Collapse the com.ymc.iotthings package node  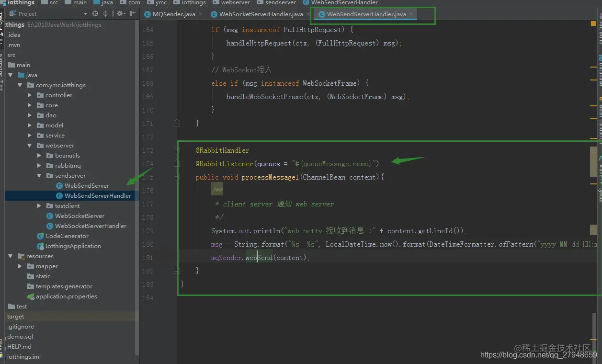tap(20, 85)
